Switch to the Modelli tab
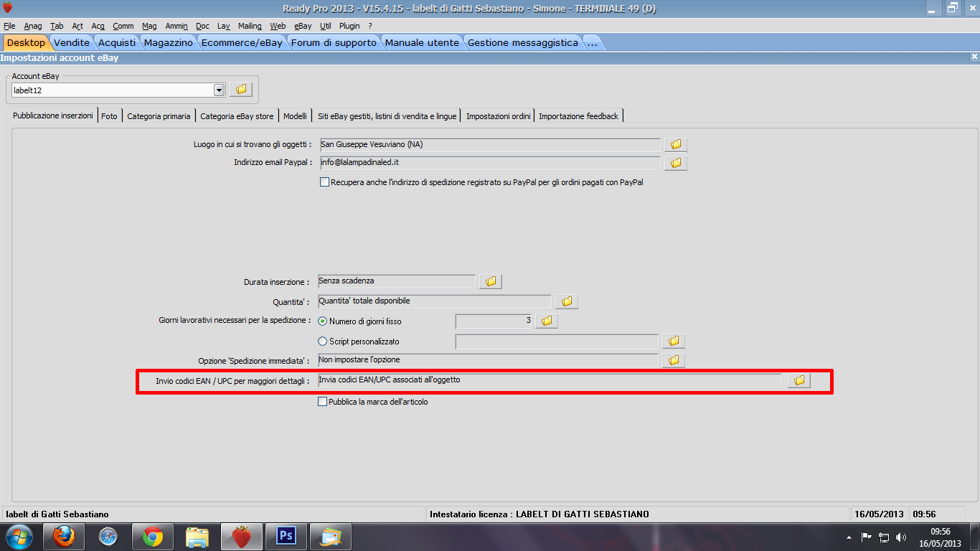Viewport: 980px width, 551px height. [295, 116]
